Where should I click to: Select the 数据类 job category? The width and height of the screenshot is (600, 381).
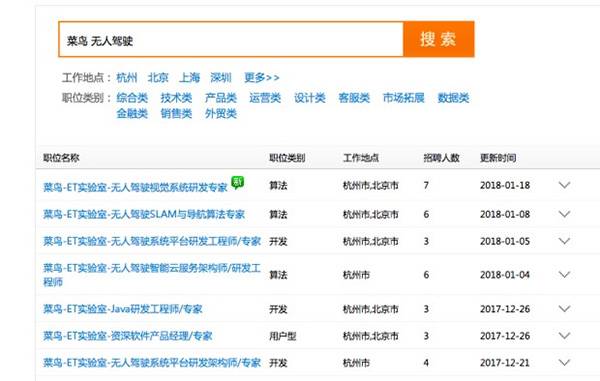pyautogui.click(x=453, y=98)
